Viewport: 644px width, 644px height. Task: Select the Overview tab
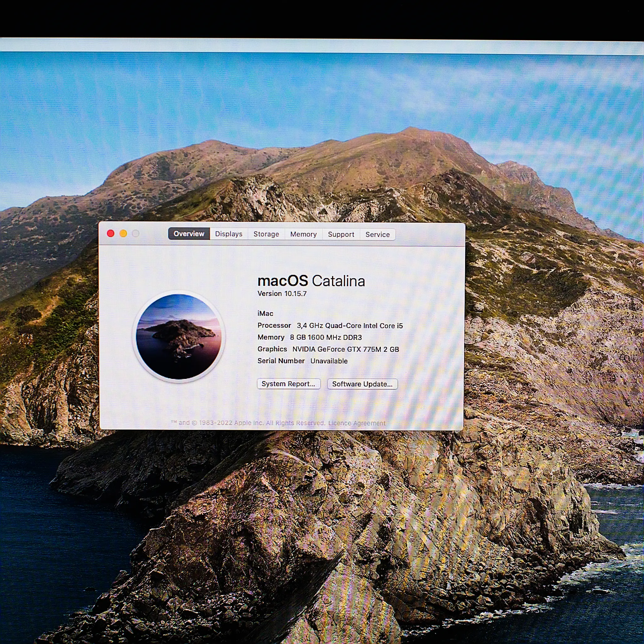point(189,234)
